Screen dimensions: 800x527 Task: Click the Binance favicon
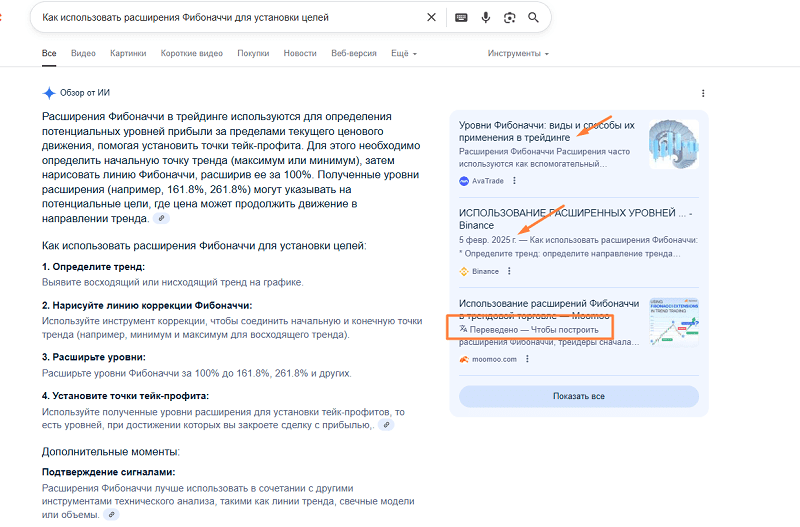(464, 271)
